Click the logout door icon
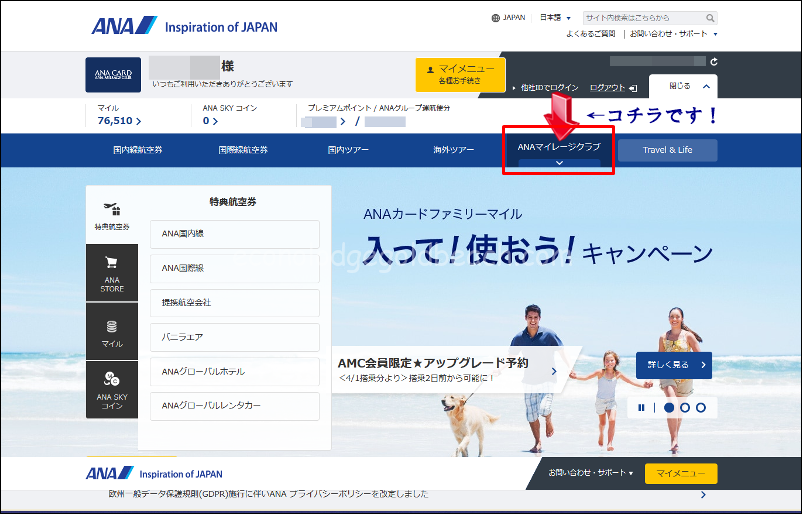This screenshot has height=514, width=802. click(x=633, y=88)
